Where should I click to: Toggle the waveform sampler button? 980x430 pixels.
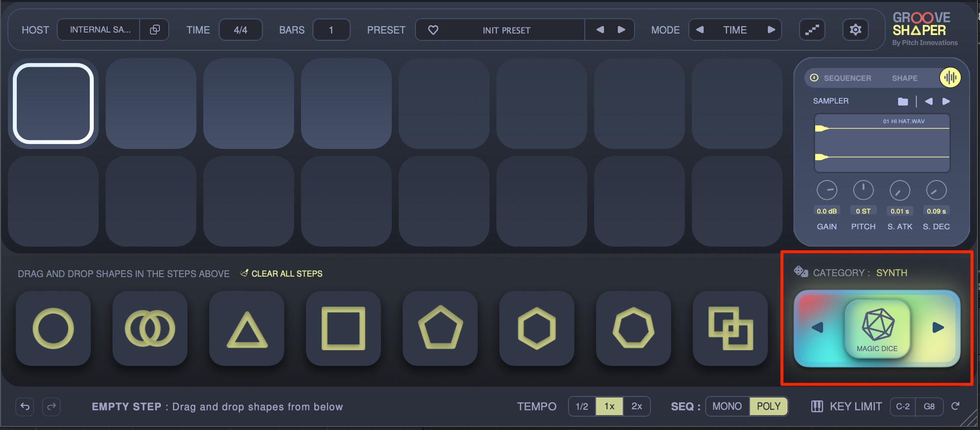[x=950, y=77]
